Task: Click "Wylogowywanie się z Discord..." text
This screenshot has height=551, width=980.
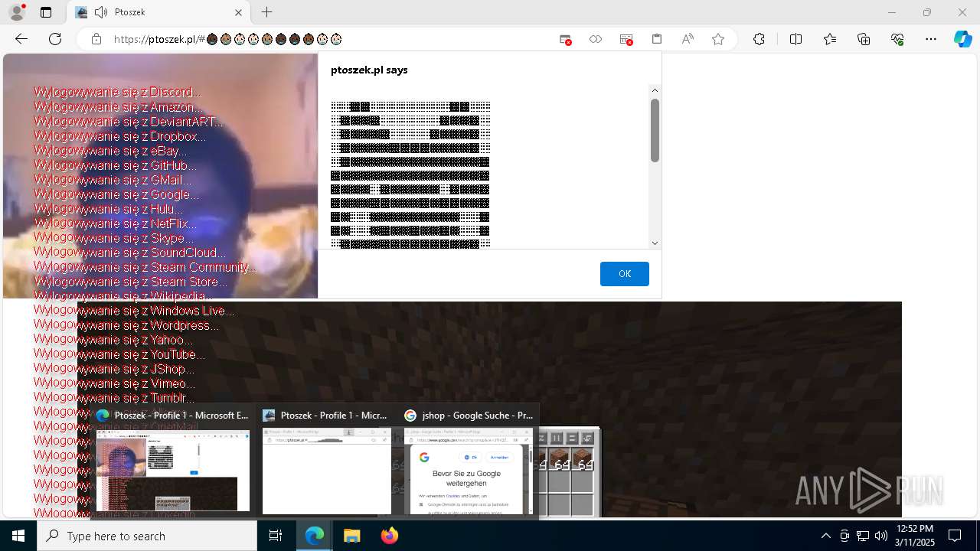Action: point(117,93)
